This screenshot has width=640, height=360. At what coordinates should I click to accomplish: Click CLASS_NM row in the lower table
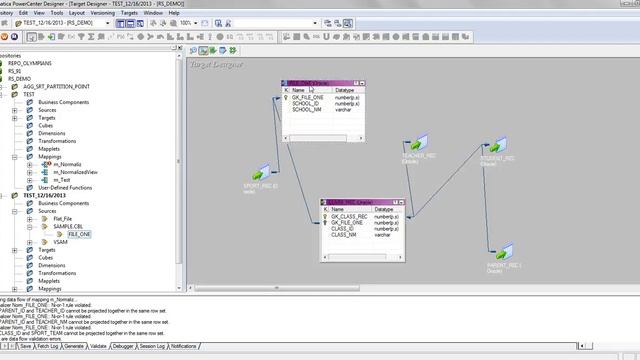tap(362, 235)
